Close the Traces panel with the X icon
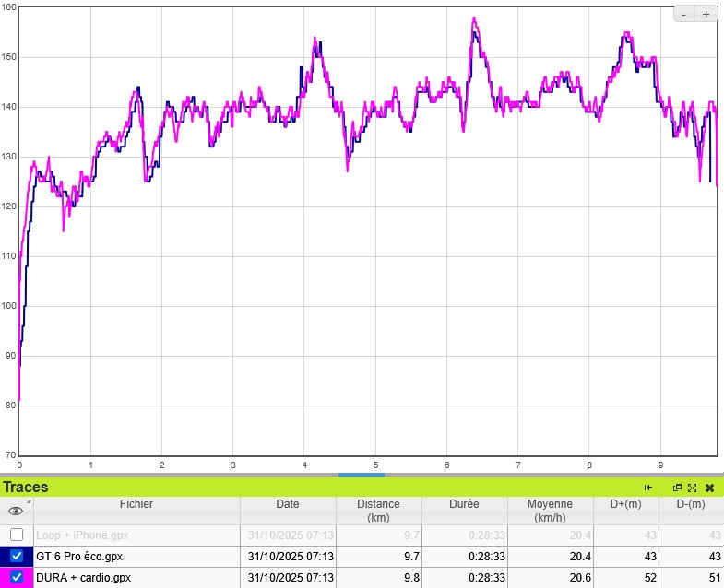This screenshot has width=724, height=588. (x=709, y=488)
